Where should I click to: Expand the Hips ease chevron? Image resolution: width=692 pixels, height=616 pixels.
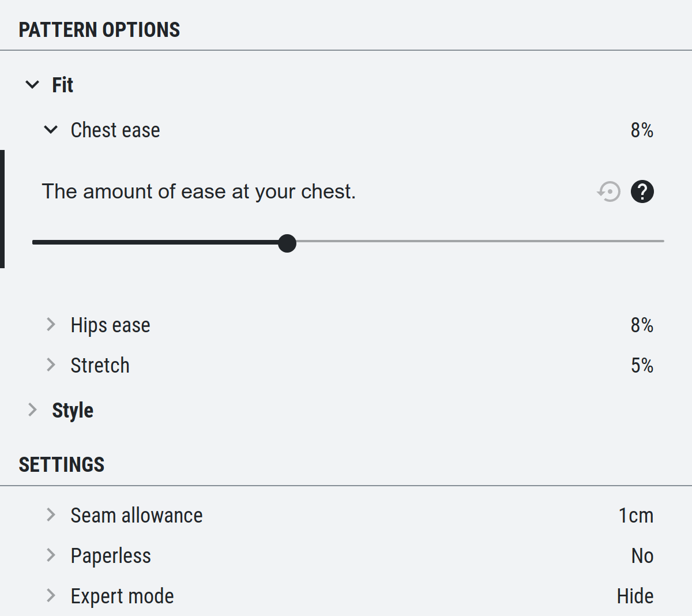51,324
